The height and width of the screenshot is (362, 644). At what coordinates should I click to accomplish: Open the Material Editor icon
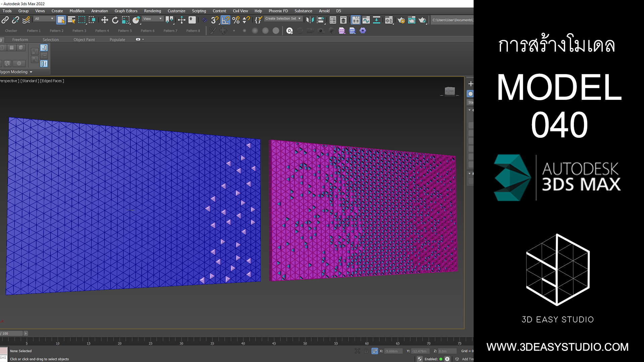click(x=389, y=20)
